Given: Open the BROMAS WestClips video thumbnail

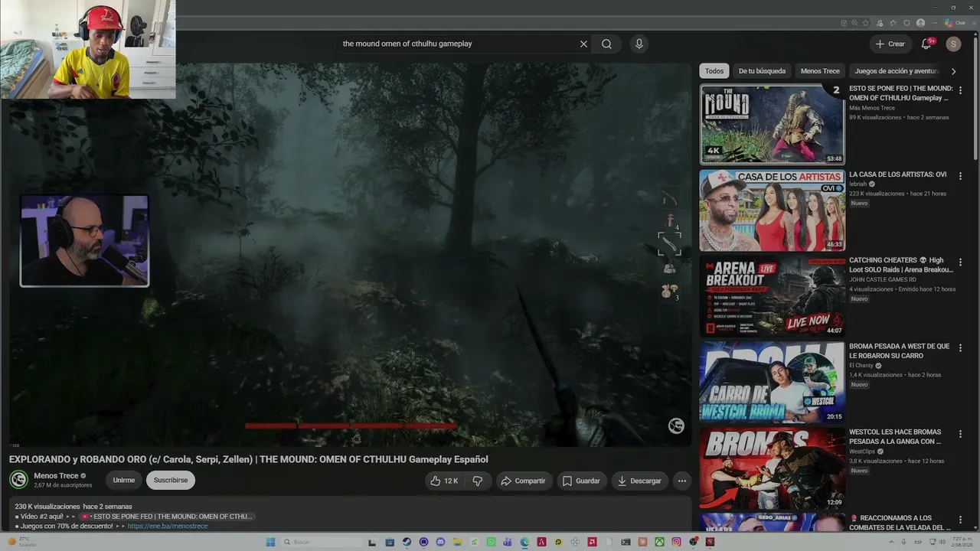Looking at the screenshot, I should [772, 468].
